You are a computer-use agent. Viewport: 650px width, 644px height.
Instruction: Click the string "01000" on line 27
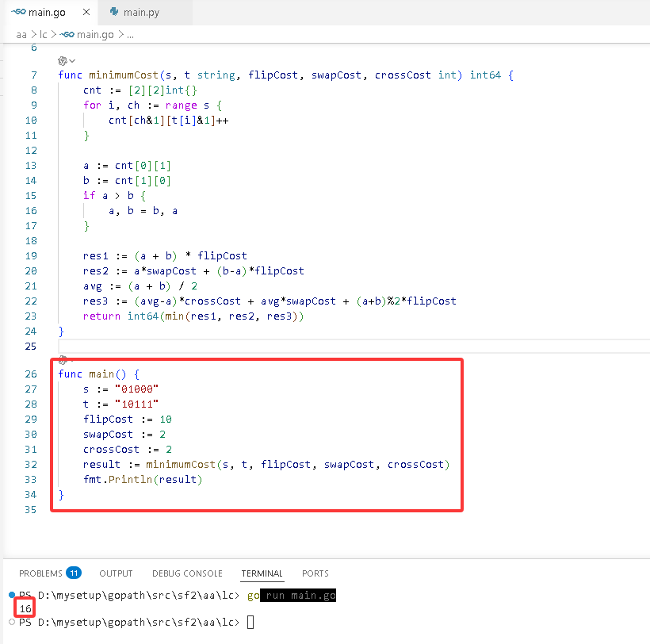click(136, 389)
